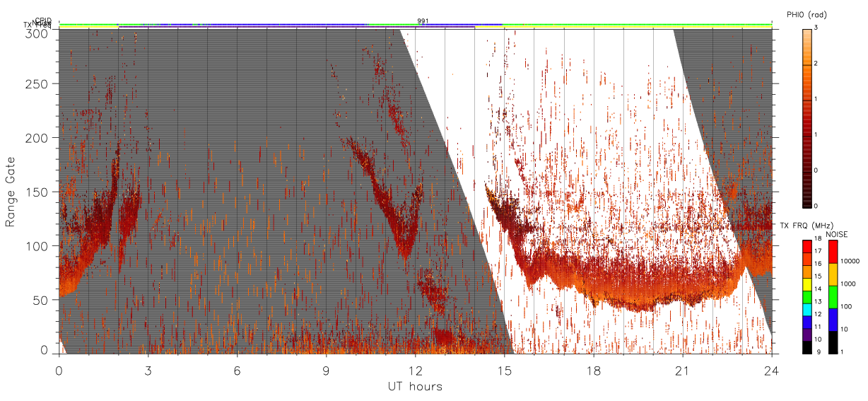The width and height of the screenshot is (868, 401).
Task: Click the 16 label on TX FRQ legend
Action: point(818,264)
